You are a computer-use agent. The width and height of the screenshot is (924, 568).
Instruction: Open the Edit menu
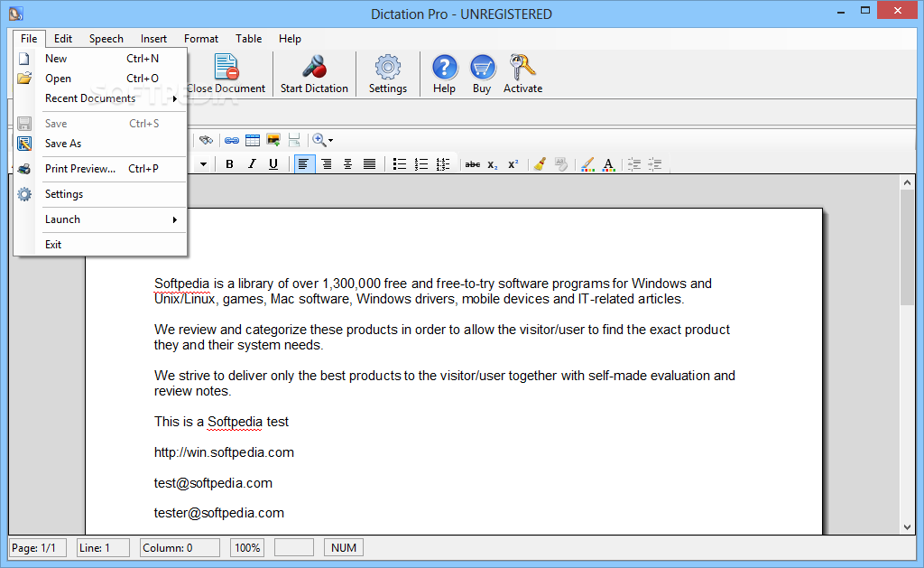click(x=63, y=38)
